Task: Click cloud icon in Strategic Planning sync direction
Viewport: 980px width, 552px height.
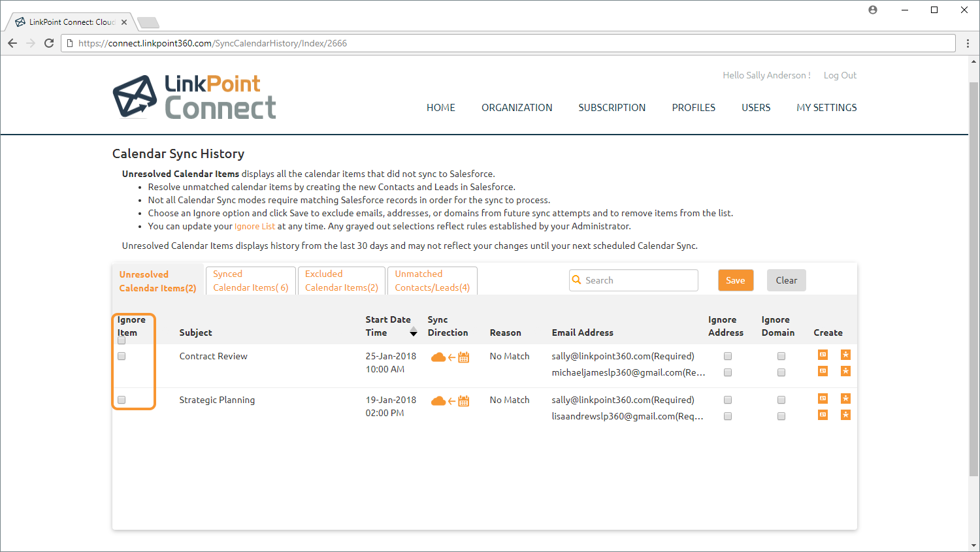Action: coord(438,401)
